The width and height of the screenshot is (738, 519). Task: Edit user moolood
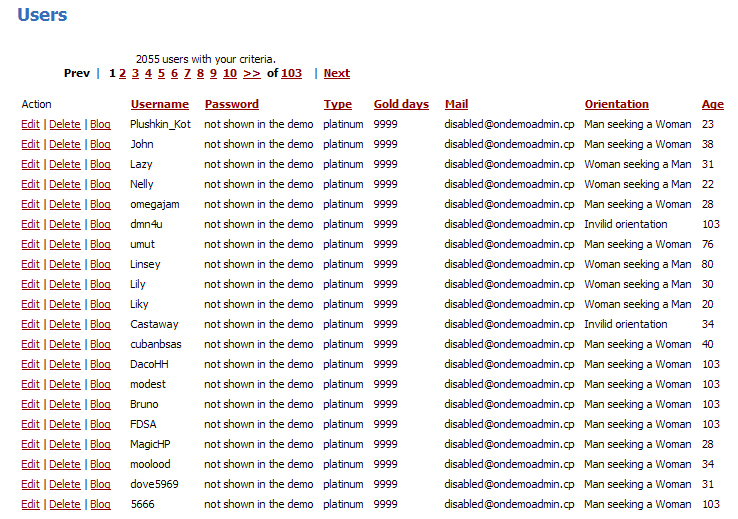tap(30, 464)
